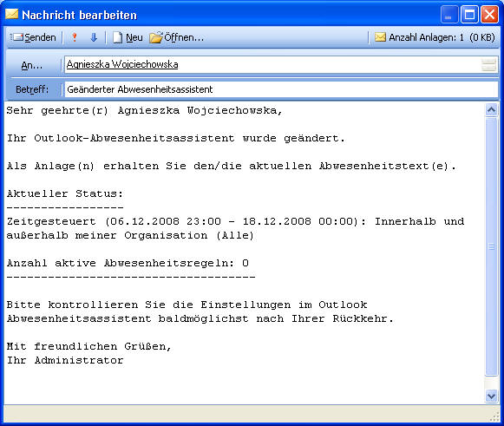Image resolution: width=504 pixels, height=426 pixels.
Task: Click the attachment envelope icon near Anzahl Anlagen
Action: [380, 37]
